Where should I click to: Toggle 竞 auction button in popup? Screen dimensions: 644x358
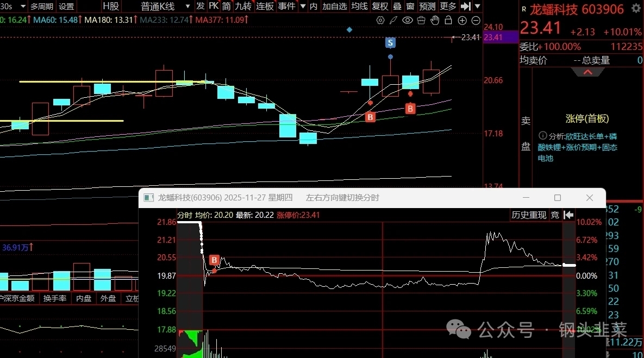coord(555,215)
